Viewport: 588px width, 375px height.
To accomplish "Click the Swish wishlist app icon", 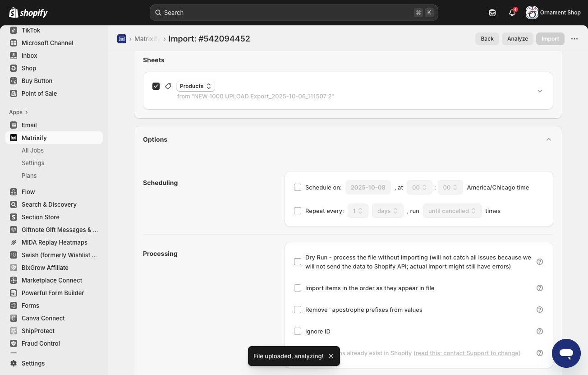I will [x=14, y=255].
